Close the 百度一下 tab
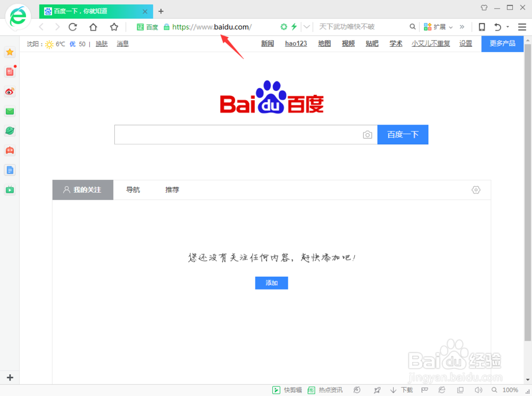The width and height of the screenshot is (532, 396). tap(145, 11)
